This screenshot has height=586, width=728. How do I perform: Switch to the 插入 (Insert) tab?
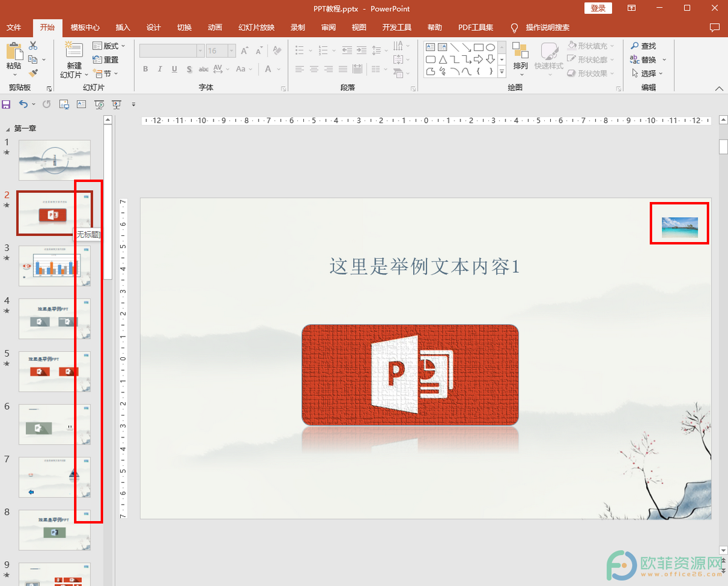(123, 27)
